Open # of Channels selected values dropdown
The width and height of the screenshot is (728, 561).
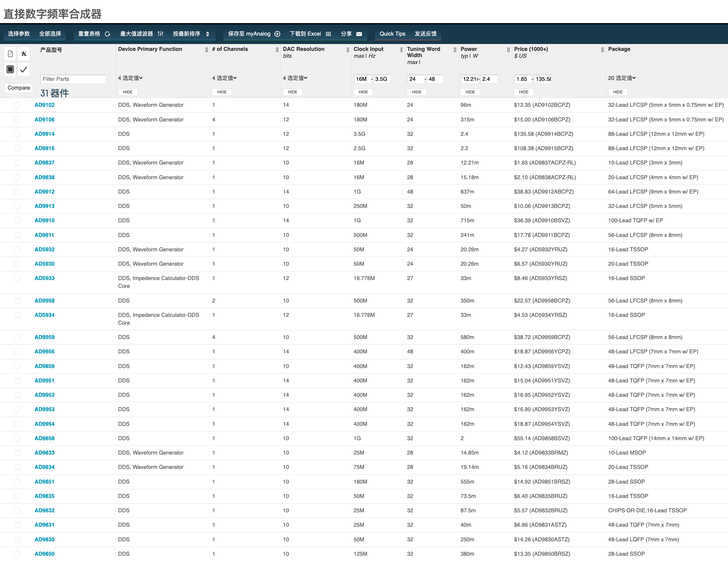click(x=224, y=78)
